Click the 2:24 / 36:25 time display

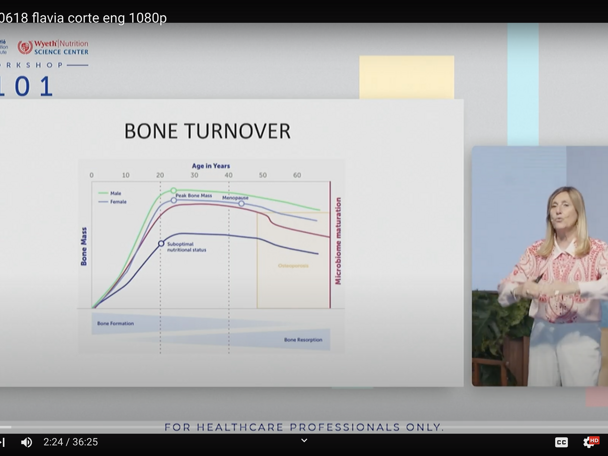pos(70,442)
